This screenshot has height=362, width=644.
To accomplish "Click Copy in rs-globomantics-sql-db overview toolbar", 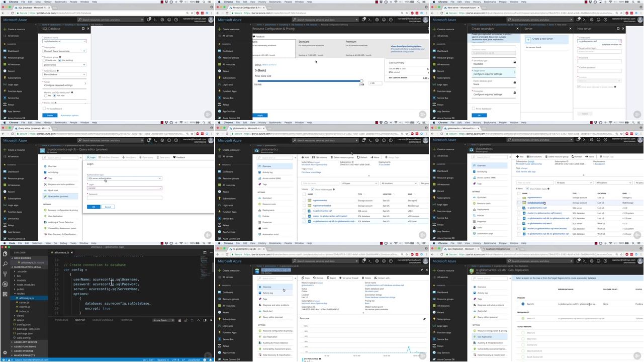I will [x=306, y=278].
